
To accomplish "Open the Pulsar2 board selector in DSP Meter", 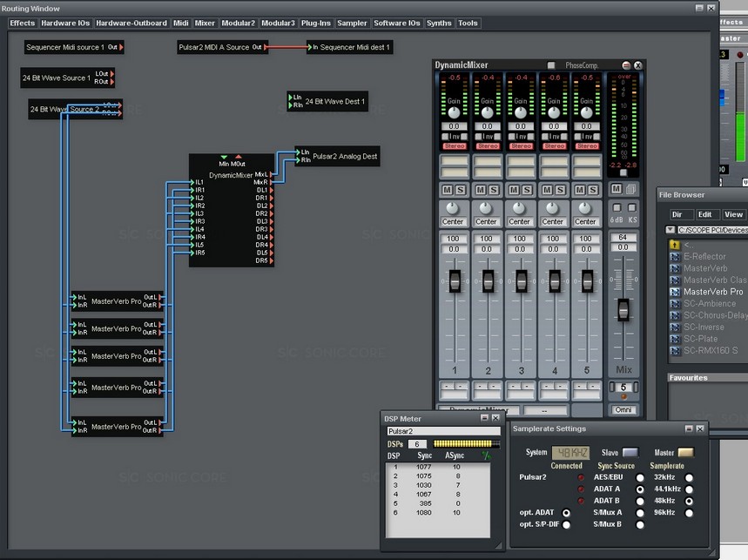I will point(443,431).
